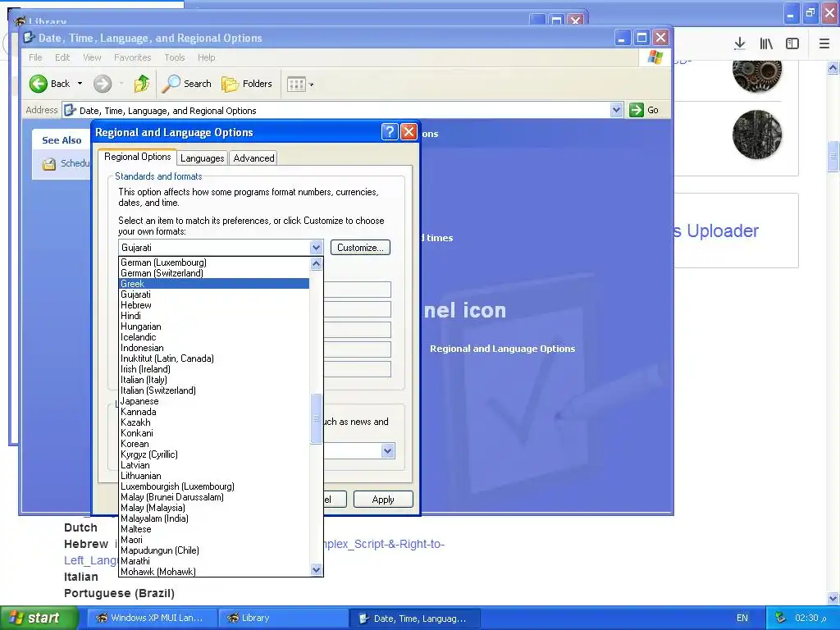840x630 pixels.
Task: Open the Back button history dropdown arrow
Action: tap(80, 84)
